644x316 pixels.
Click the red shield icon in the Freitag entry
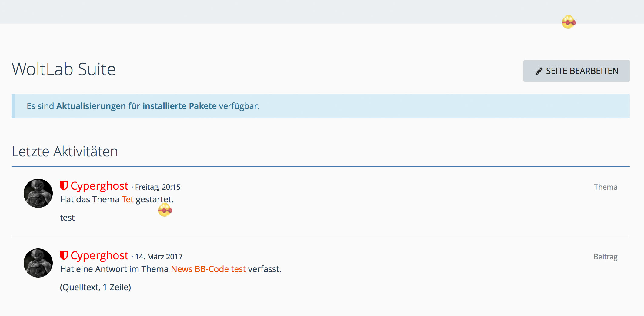click(64, 186)
